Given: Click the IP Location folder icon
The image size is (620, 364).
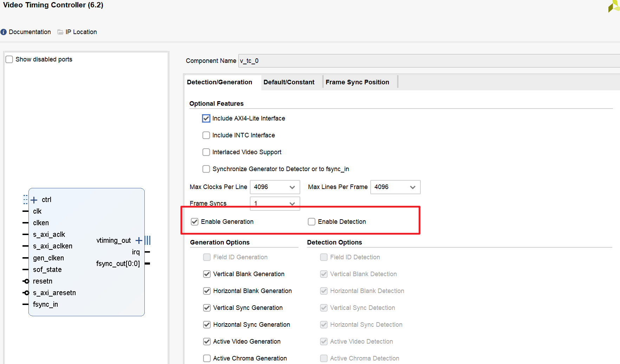Looking at the screenshot, I should (x=60, y=32).
